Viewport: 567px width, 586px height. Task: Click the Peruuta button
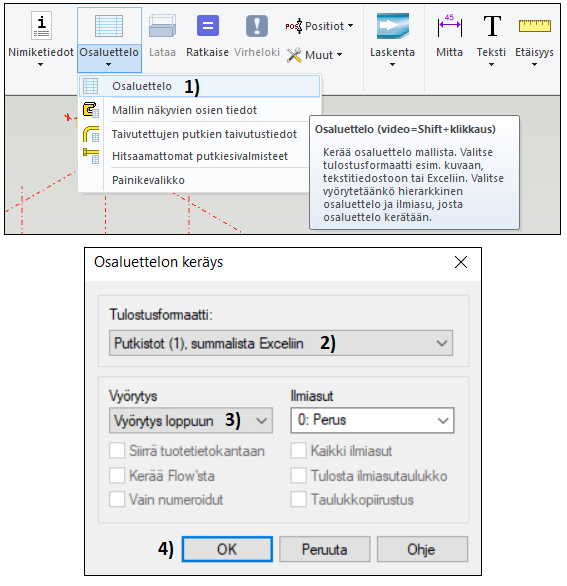coord(325,549)
